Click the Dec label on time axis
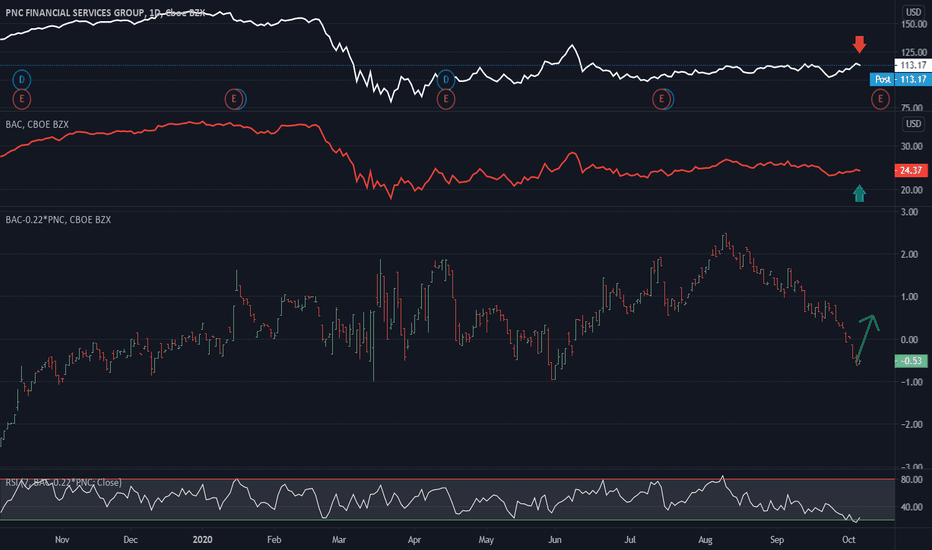This screenshot has width=932, height=550. tap(130, 540)
